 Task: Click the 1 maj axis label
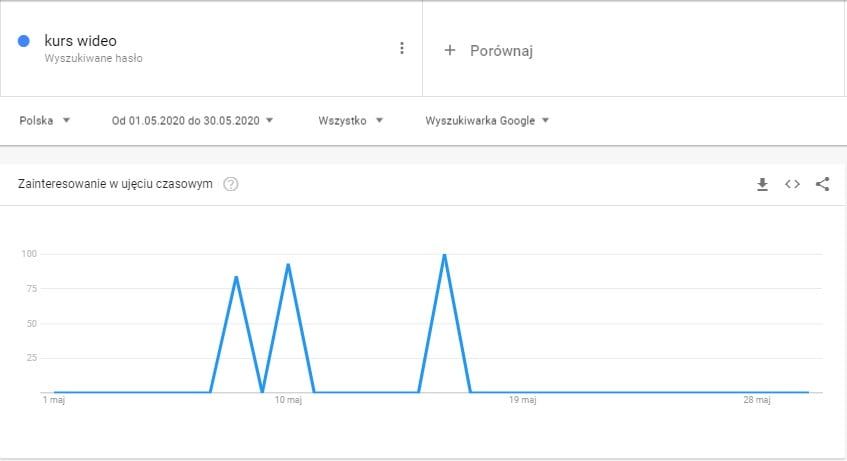(54, 400)
